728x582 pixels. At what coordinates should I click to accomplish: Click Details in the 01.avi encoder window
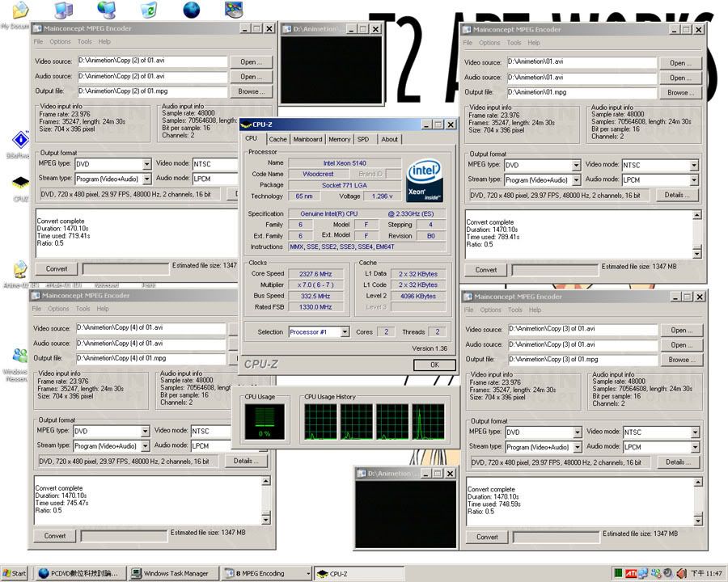pyautogui.click(x=677, y=196)
